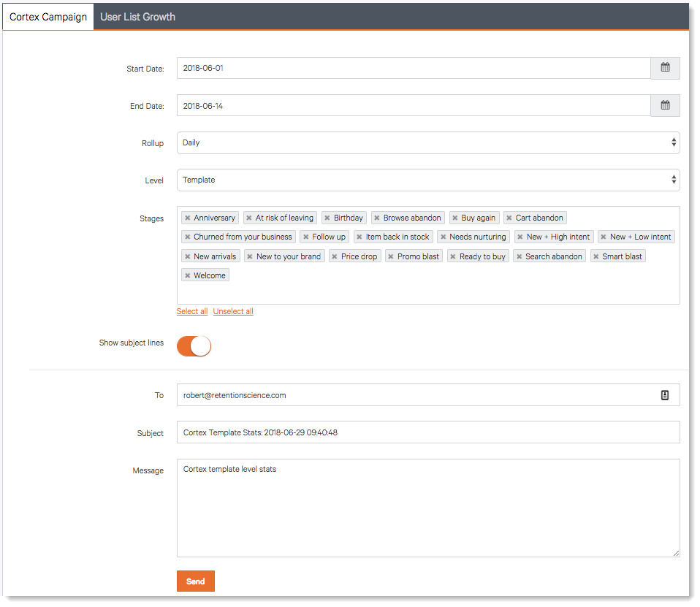The height and width of the screenshot is (607, 700).
Task: Switch to the Cortex Campaign tab
Action: click(x=48, y=17)
